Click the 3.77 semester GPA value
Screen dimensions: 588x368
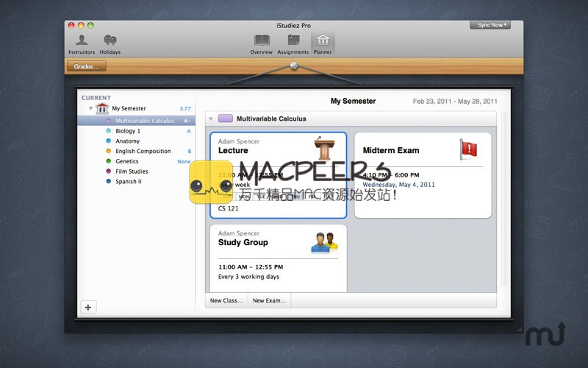pyautogui.click(x=185, y=108)
